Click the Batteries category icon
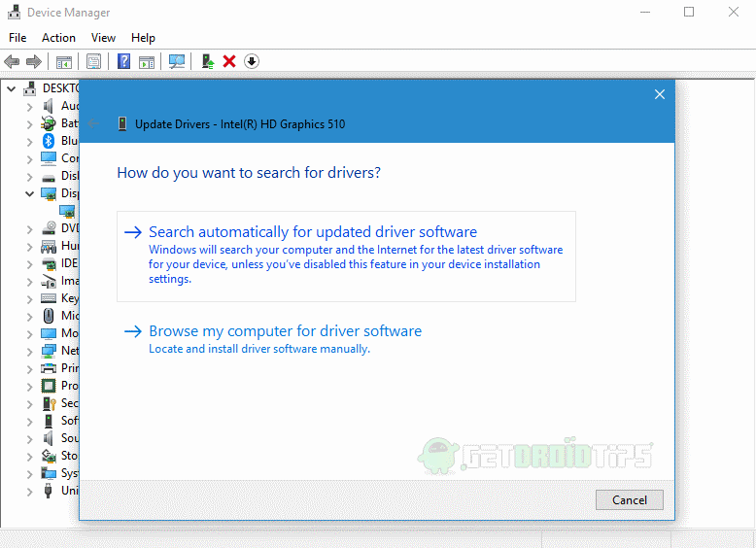This screenshot has width=756, height=548. (49, 123)
